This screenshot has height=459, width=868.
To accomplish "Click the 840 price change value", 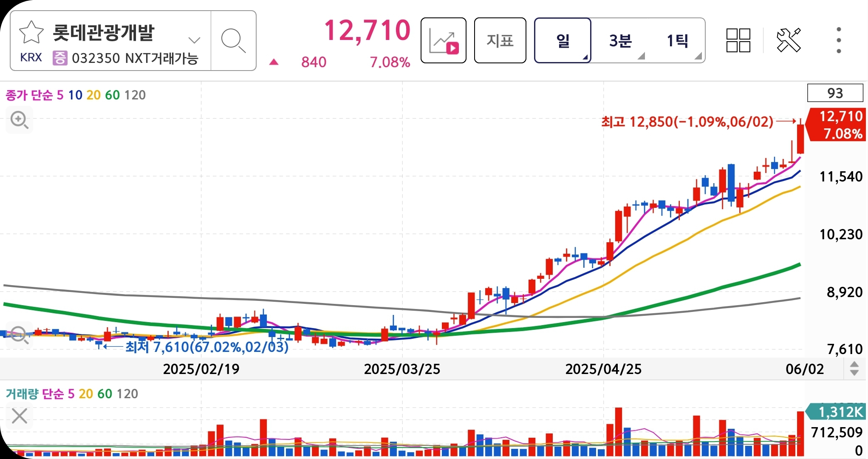I will pyautogui.click(x=314, y=62).
